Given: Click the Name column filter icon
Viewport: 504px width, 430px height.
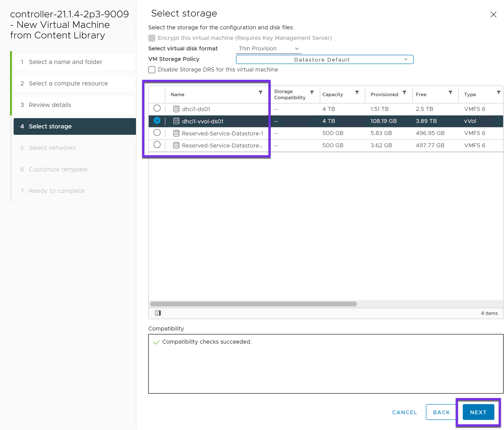Looking at the screenshot, I should click(260, 92).
